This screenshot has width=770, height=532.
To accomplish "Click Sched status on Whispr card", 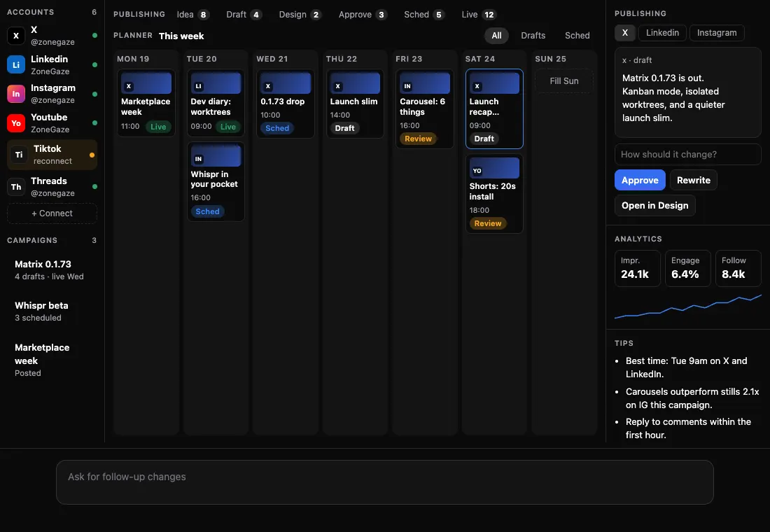I will coord(207,211).
